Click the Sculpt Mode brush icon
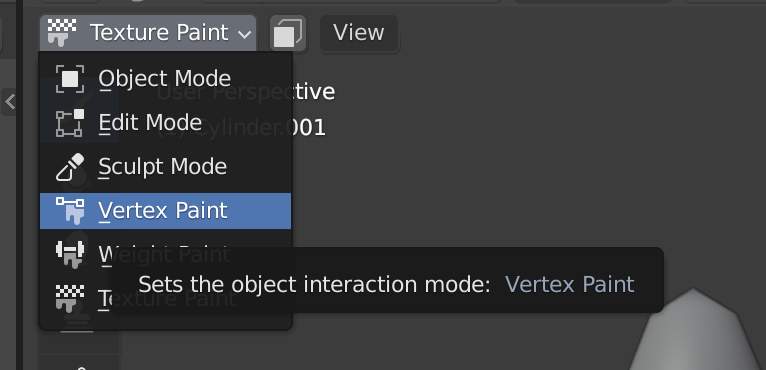 coord(70,167)
